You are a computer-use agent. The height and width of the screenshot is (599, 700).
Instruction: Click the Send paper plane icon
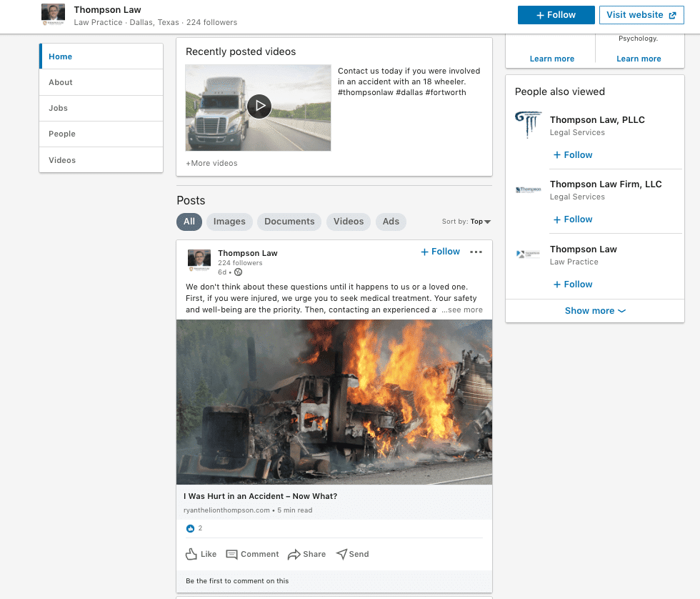pyautogui.click(x=341, y=554)
